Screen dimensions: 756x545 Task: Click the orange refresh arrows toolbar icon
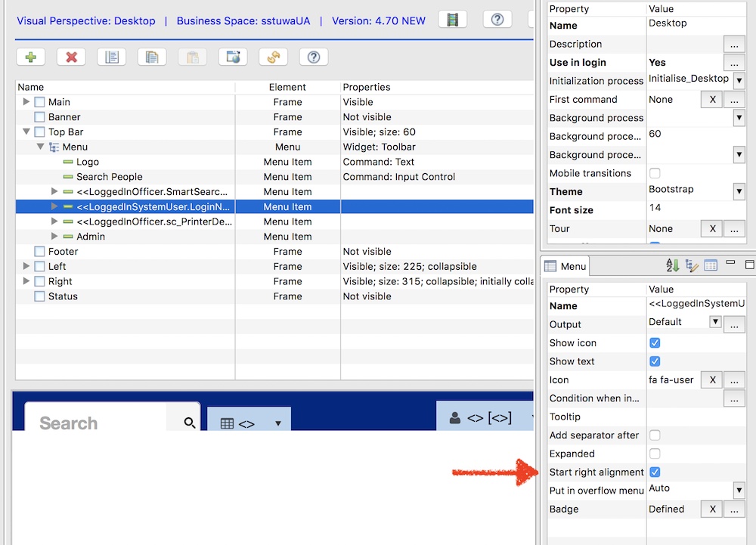tap(274, 57)
